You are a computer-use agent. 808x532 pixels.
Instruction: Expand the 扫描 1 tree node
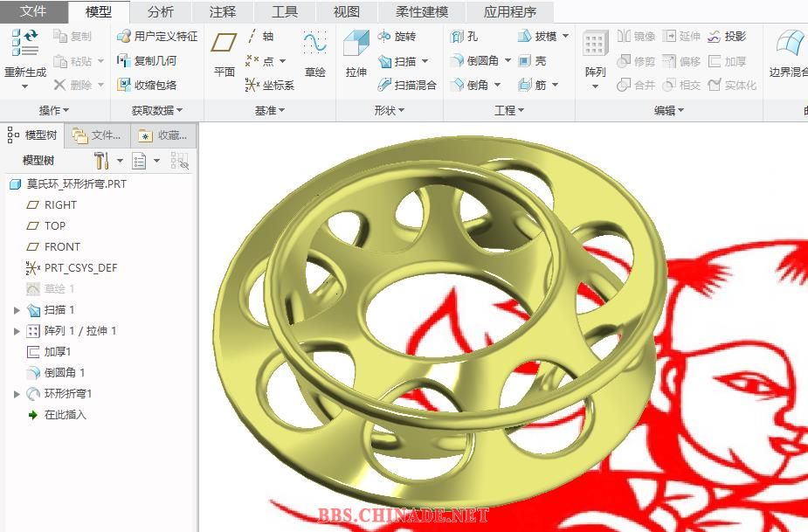pos(17,310)
